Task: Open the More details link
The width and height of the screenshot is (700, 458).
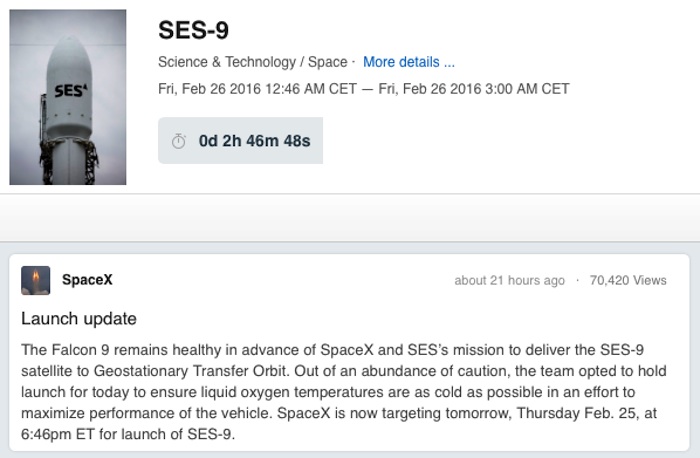Action: [409, 62]
